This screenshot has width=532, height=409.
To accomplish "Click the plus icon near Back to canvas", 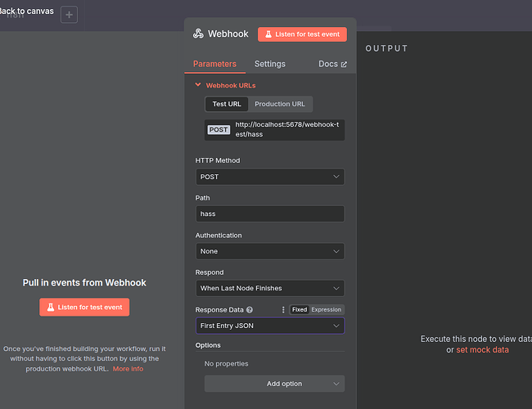I will point(69,15).
